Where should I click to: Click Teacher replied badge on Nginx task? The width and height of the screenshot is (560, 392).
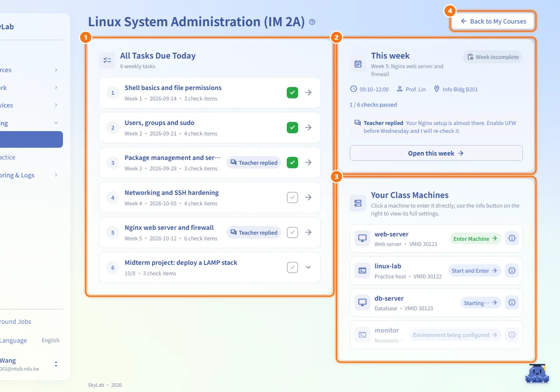[x=254, y=232]
